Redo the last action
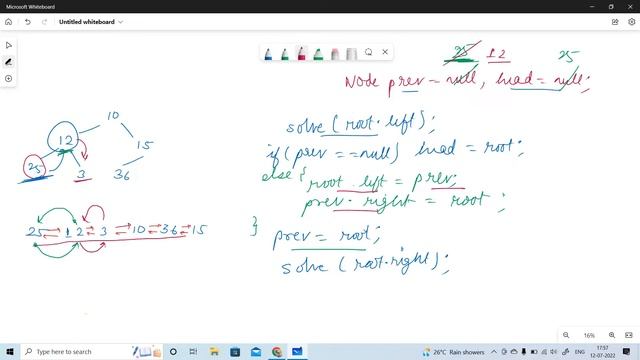 (44, 22)
